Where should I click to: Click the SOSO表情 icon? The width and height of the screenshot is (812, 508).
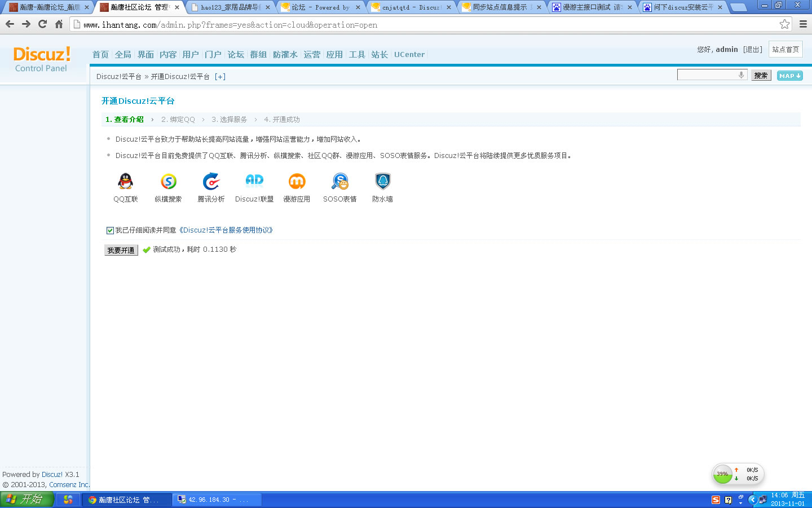pos(340,181)
